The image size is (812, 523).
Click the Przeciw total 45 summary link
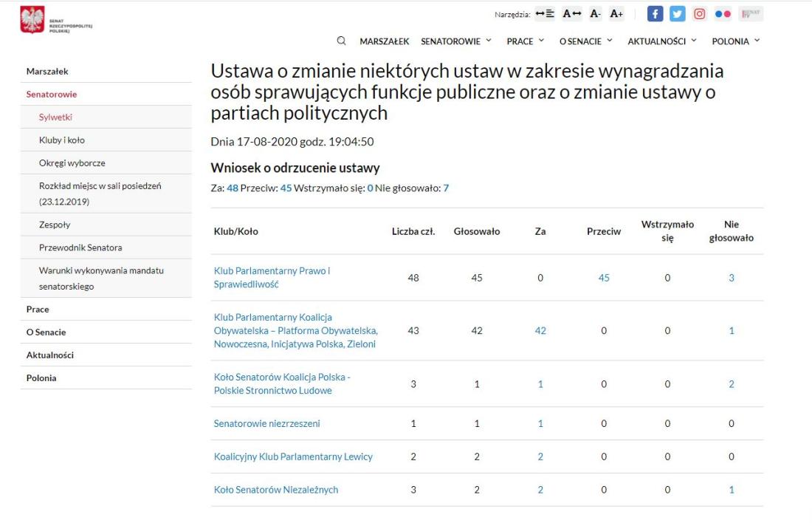tap(286, 188)
